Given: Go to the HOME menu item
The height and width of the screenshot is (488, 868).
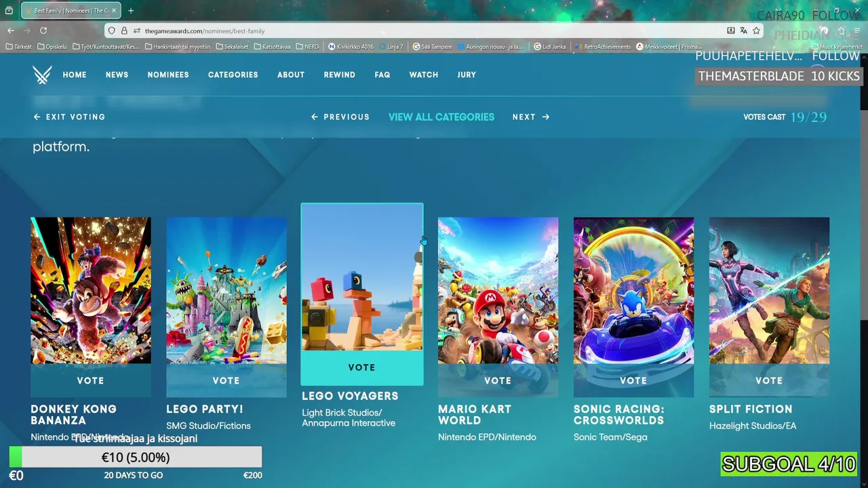Looking at the screenshot, I should pyautogui.click(x=75, y=75).
